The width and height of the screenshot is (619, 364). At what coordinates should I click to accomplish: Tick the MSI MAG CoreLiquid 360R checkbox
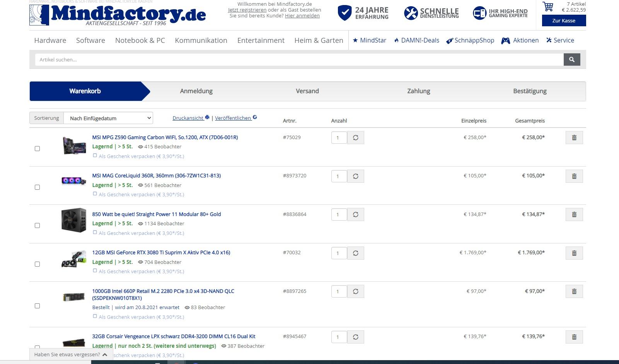click(x=37, y=187)
